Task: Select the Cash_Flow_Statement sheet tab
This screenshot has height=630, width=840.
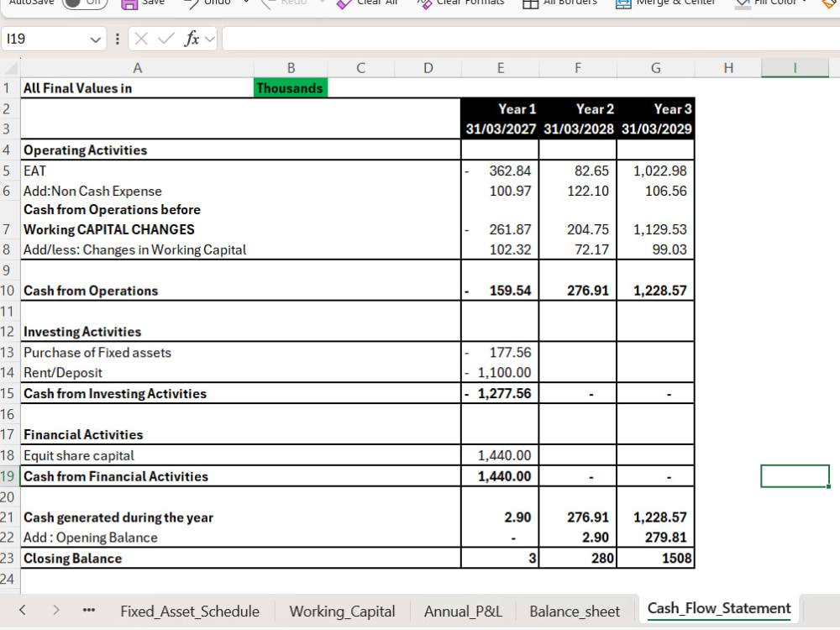Action: point(719,609)
